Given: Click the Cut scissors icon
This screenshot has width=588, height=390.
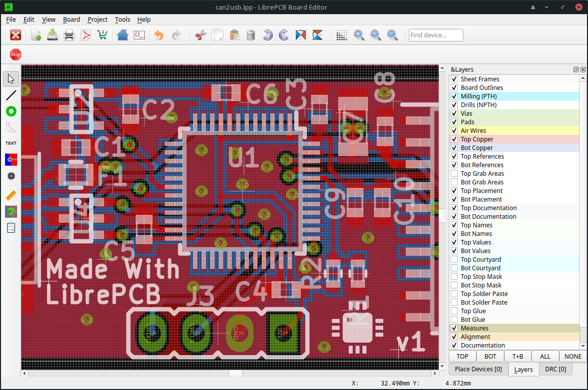Looking at the screenshot, I should click(200, 35).
